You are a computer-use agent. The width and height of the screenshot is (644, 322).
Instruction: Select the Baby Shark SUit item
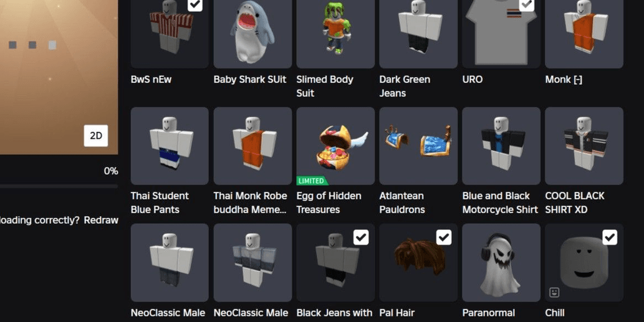click(x=252, y=33)
